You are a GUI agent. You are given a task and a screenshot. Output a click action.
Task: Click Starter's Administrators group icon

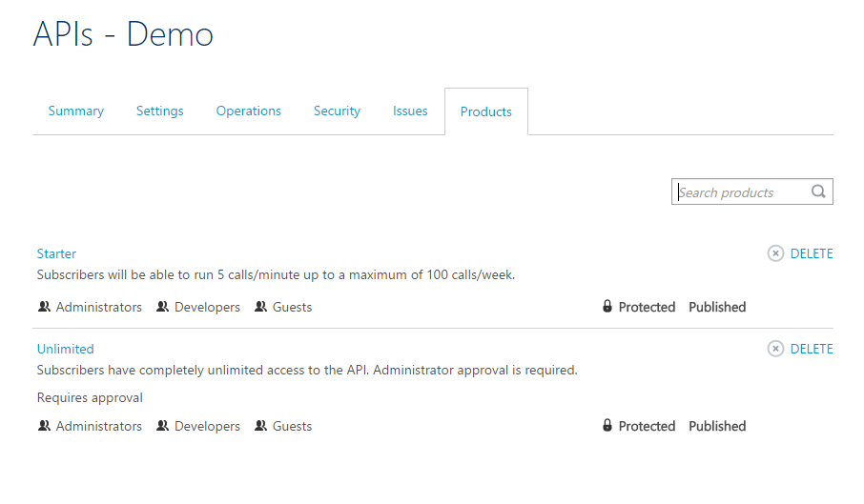pyautogui.click(x=44, y=307)
